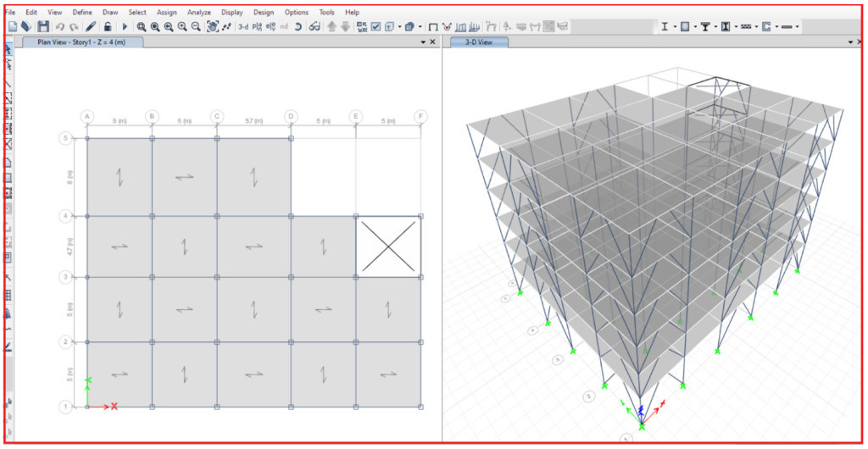The width and height of the screenshot is (868, 449).
Task: Click the composite beam design icon
Action: [705, 26]
